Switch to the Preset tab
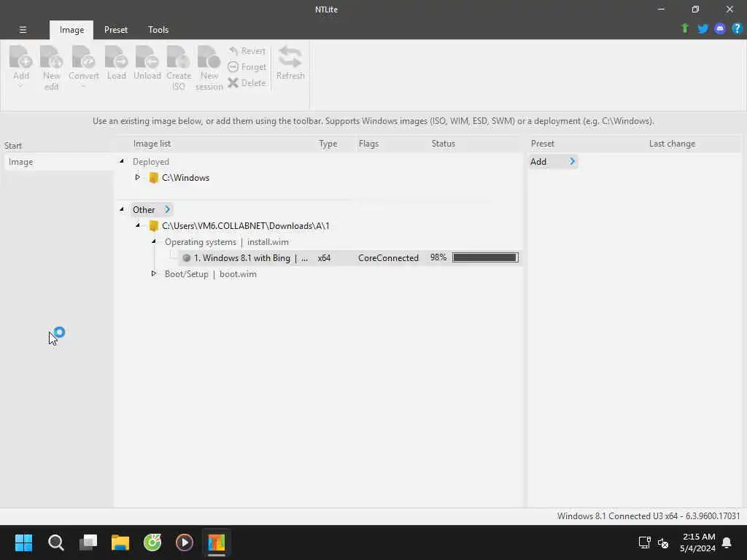The width and height of the screenshot is (747, 560). click(116, 29)
